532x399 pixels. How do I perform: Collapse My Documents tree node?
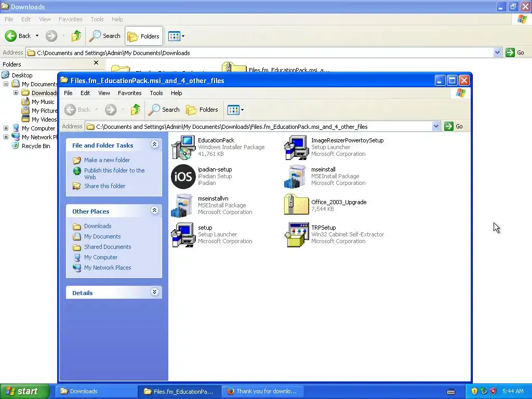pyautogui.click(x=6, y=84)
